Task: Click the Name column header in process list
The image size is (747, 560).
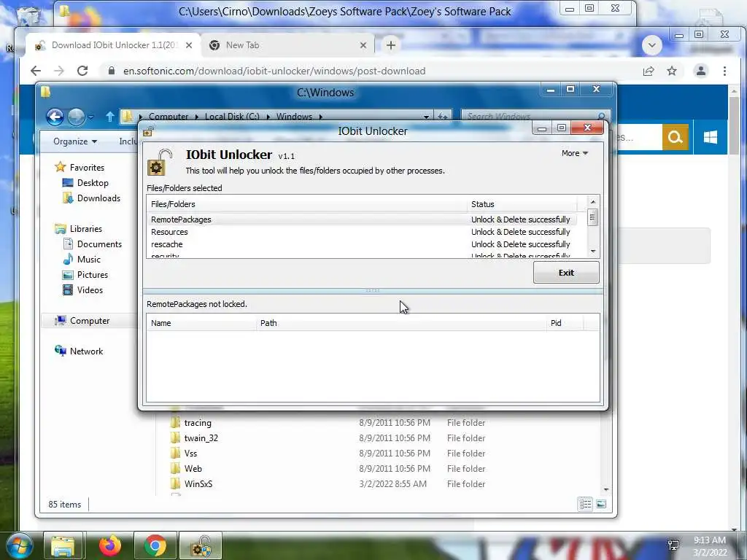Action: pyautogui.click(x=201, y=323)
